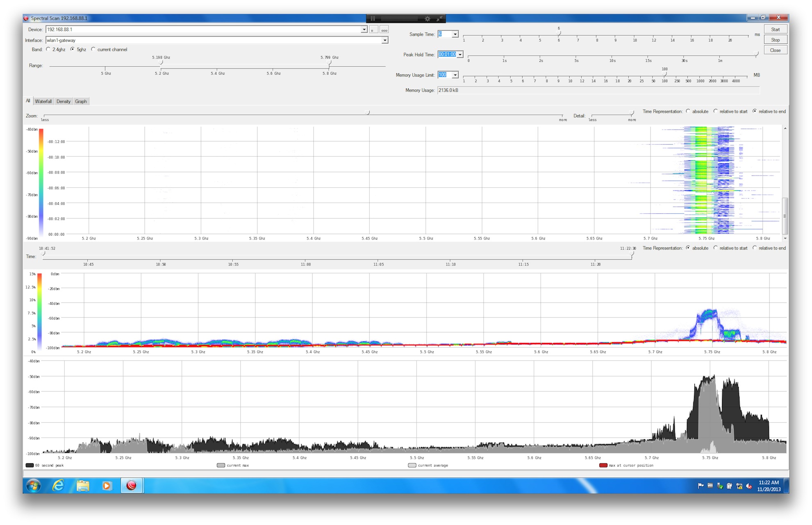This screenshot has width=812, height=525.
Task: Open Internet Explorer from the taskbar
Action: point(58,486)
